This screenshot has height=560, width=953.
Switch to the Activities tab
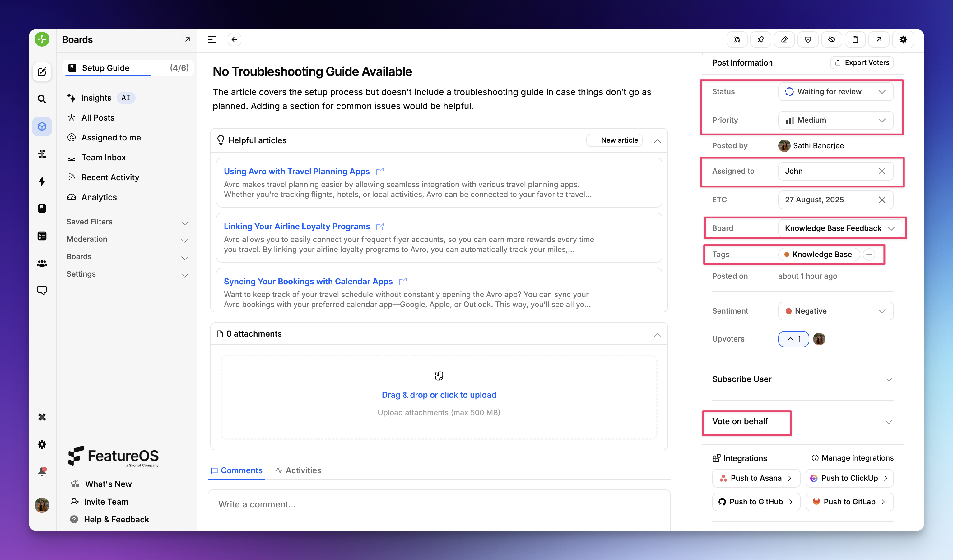pos(303,470)
